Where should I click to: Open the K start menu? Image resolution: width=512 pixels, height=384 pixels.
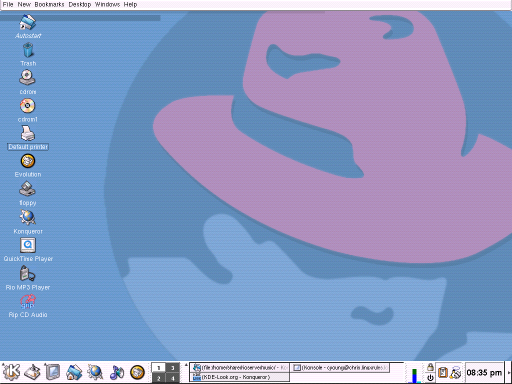(x=11, y=372)
